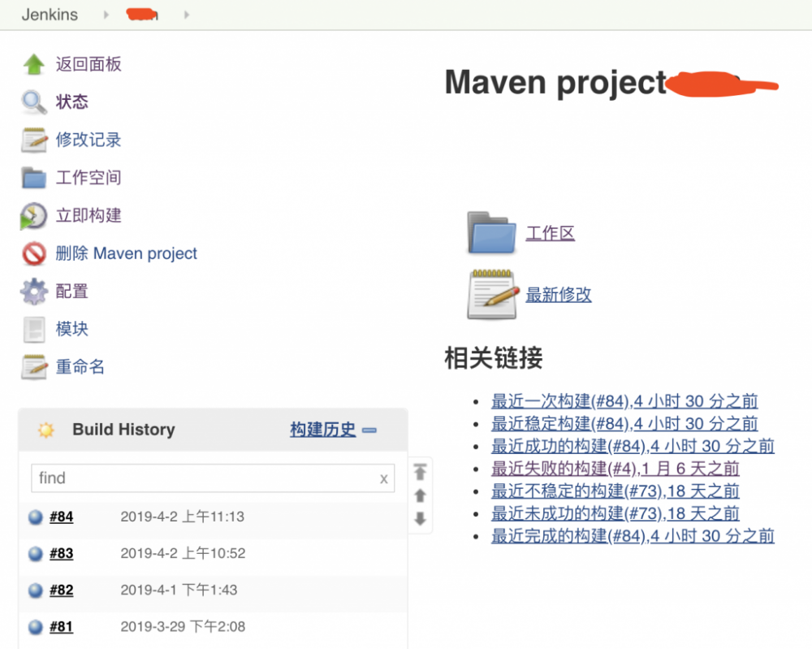
Task: Click the 工作空间 blue folder icon
Action: (x=32, y=177)
